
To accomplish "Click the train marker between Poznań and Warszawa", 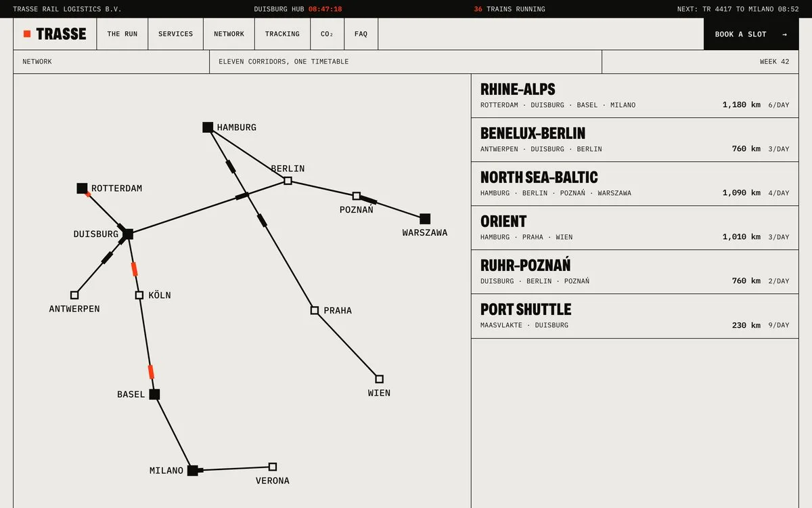I will coord(368,200).
